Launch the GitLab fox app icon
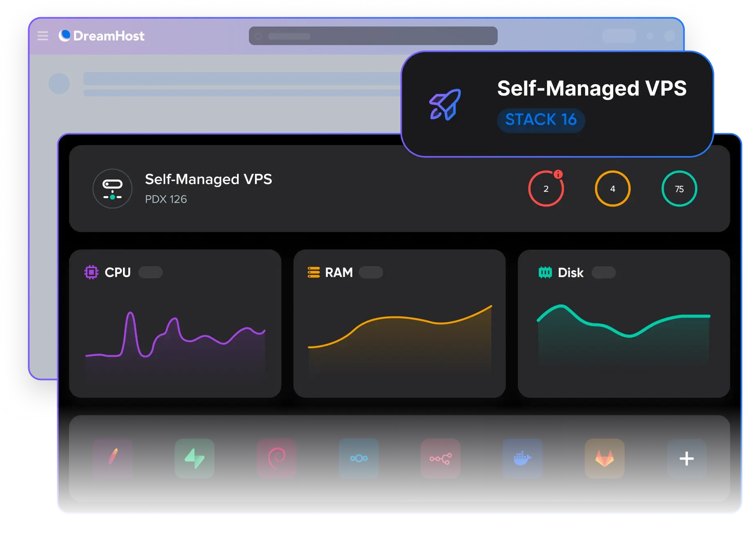 [605, 458]
